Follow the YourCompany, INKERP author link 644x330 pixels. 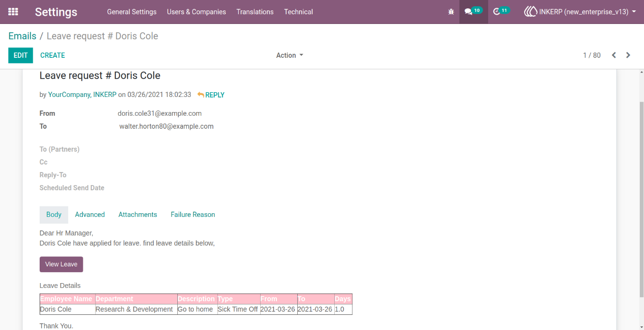pyautogui.click(x=82, y=95)
